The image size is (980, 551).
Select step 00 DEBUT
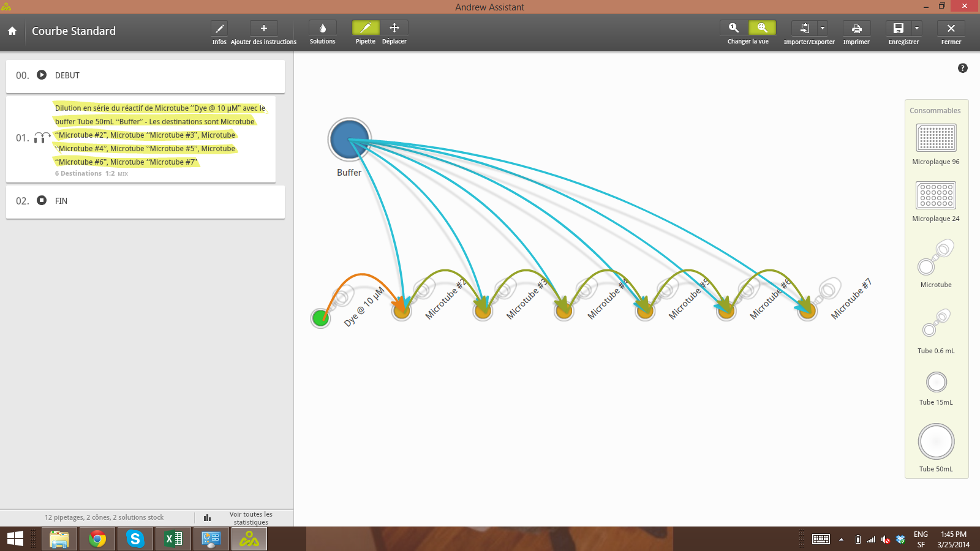coord(145,76)
